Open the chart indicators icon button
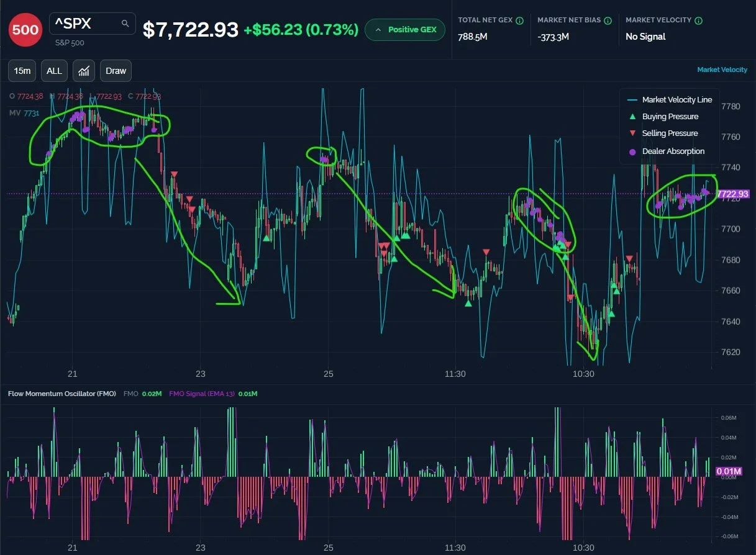The height and width of the screenshot is (555, 756). 84,71
